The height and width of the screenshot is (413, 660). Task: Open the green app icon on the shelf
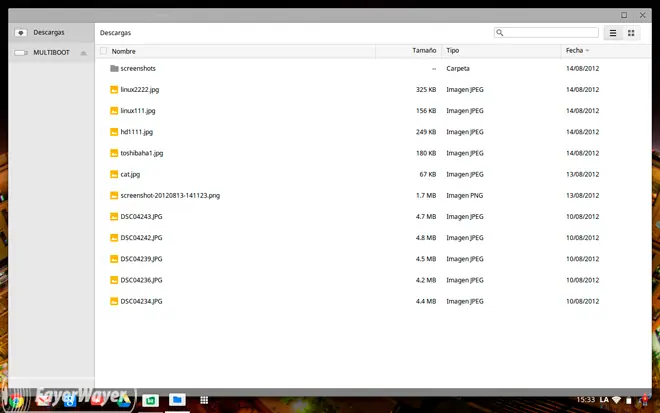150,400
